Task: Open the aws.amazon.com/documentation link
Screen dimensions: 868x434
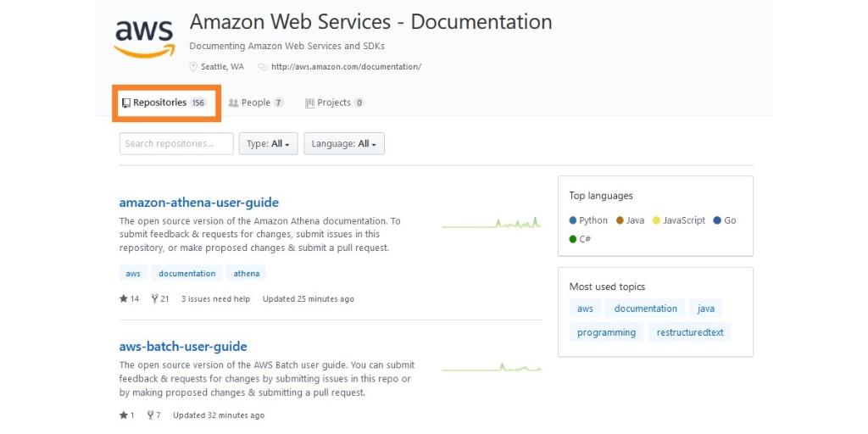Action: tap(346, 66)
